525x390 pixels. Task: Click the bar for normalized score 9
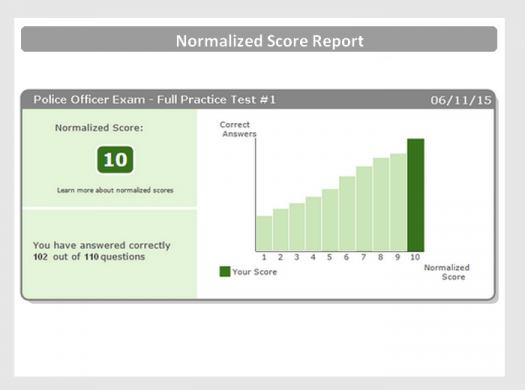398,203
